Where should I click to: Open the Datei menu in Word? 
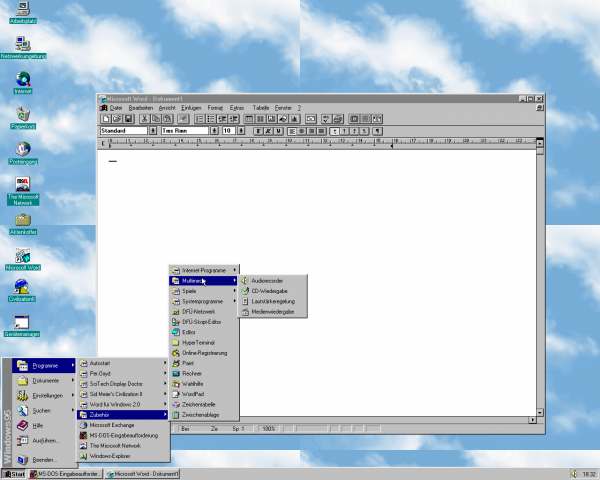tap(116, 108)
